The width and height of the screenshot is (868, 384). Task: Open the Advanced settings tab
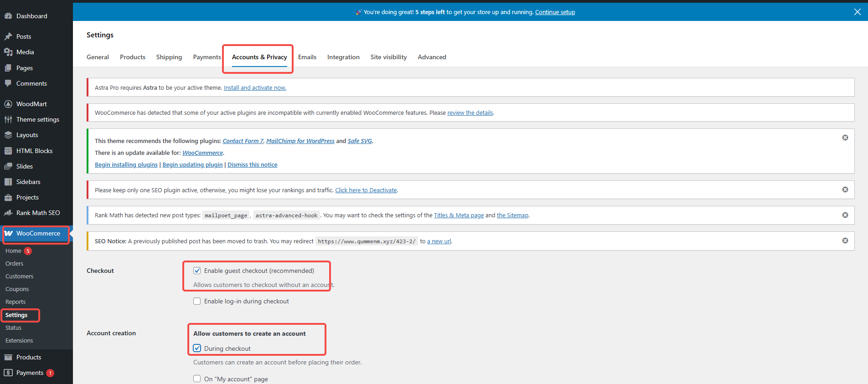pyautogui.click(x=432, y=57)
